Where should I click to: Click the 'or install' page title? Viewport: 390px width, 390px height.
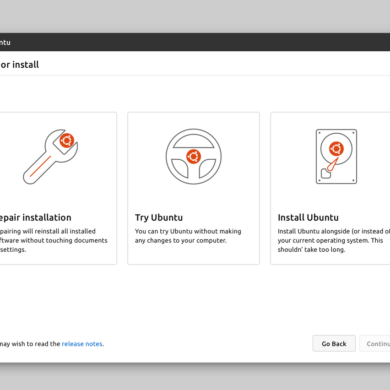20,65
